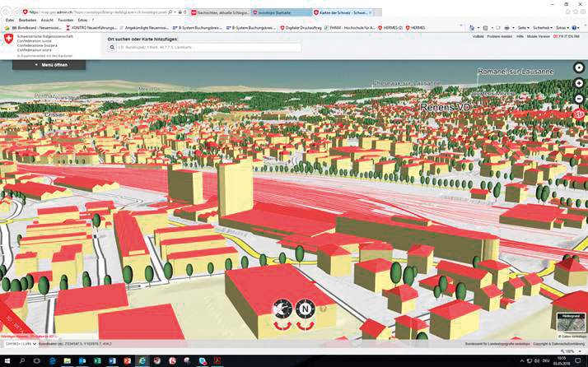
Task: Open the HERMES (2) bookmark
Action: click(390, 28)
